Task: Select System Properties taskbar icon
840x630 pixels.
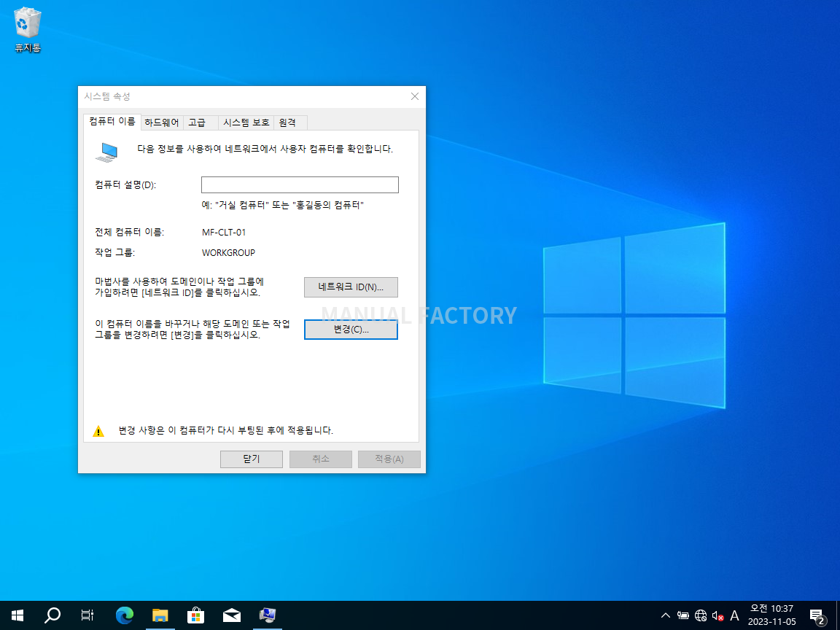Action: point(268,615)
